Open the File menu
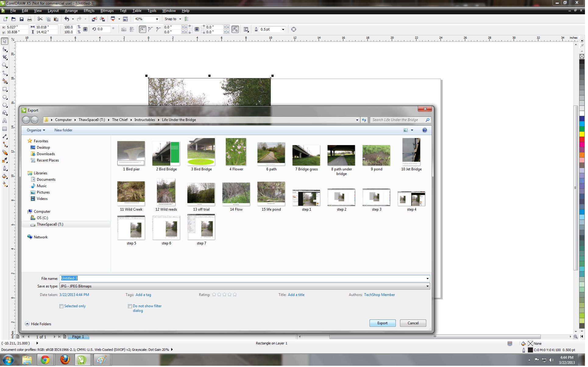Screen dimensions: 588x367 [13, 11]
